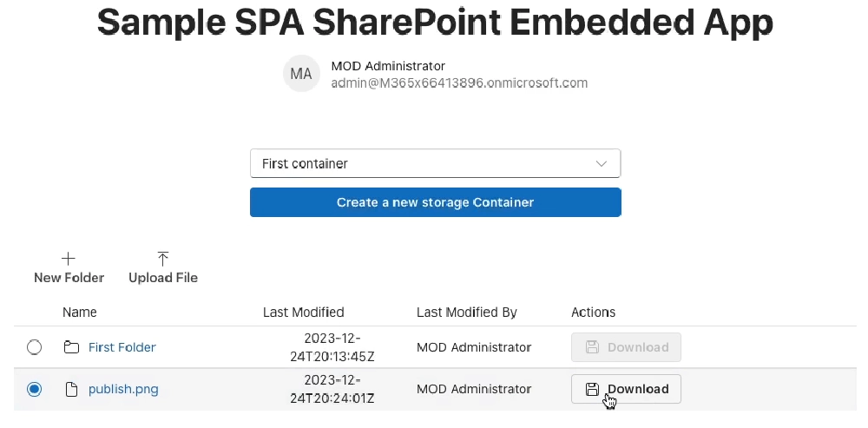This screenshot has height=428, width=868.
Task: Open the publish.png file link
Action: [x=123, y=389]
